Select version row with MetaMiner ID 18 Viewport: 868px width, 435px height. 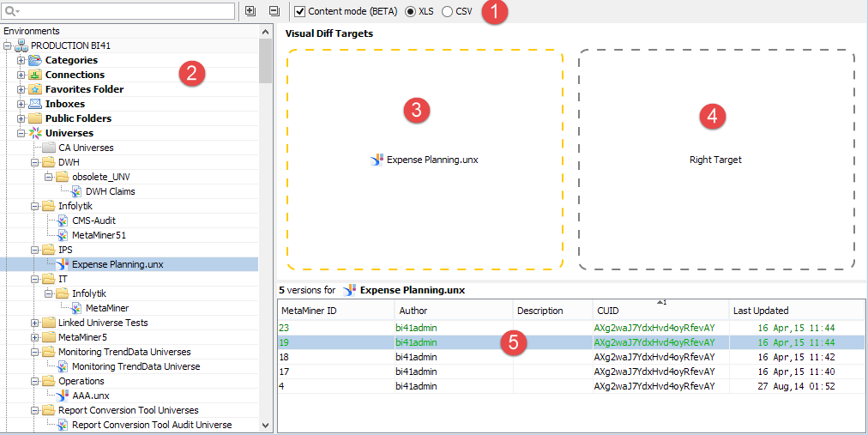571,357
